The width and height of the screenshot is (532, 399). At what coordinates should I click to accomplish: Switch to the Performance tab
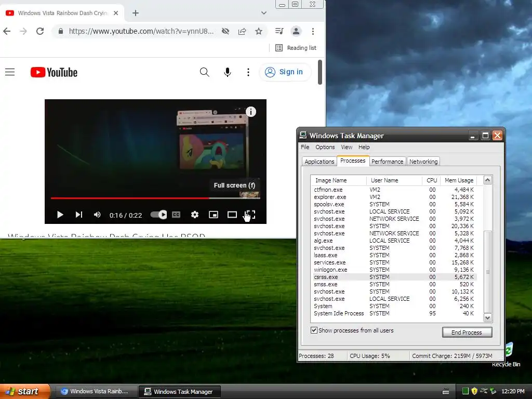pyautogui.click(x=387, y=162)
